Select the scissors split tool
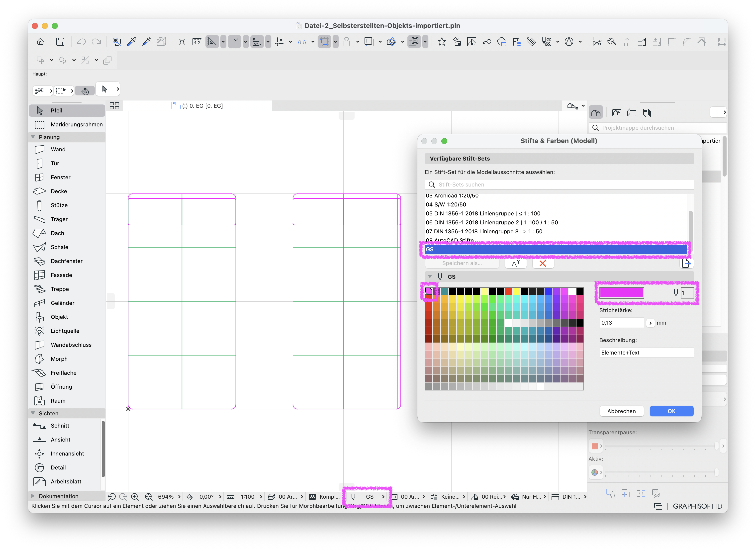The image size is (756, 550). [x=597, y=42]
